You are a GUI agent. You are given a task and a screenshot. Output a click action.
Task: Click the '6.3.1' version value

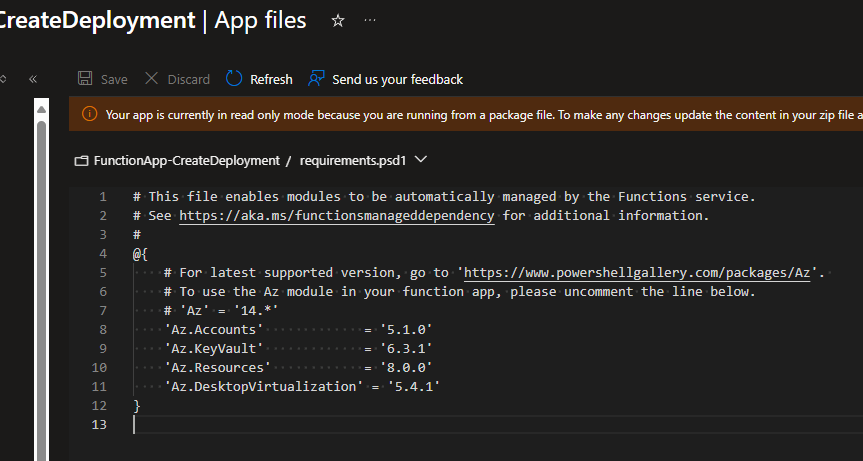(406, 349)
